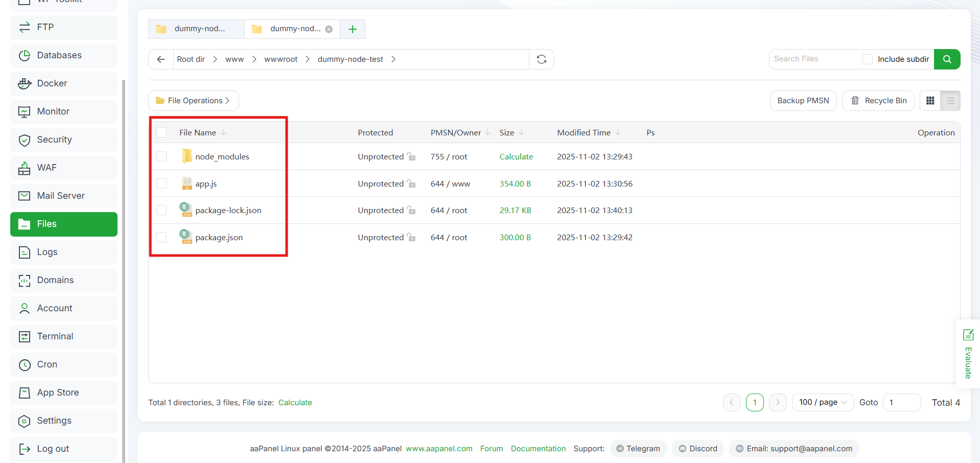Open the Recycle Bin

click(878, 101)
